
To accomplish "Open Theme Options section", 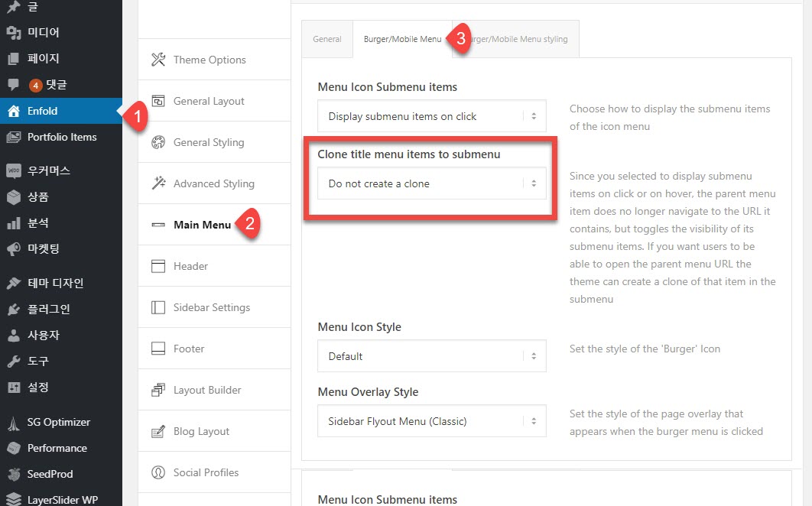I will (214, 60).
